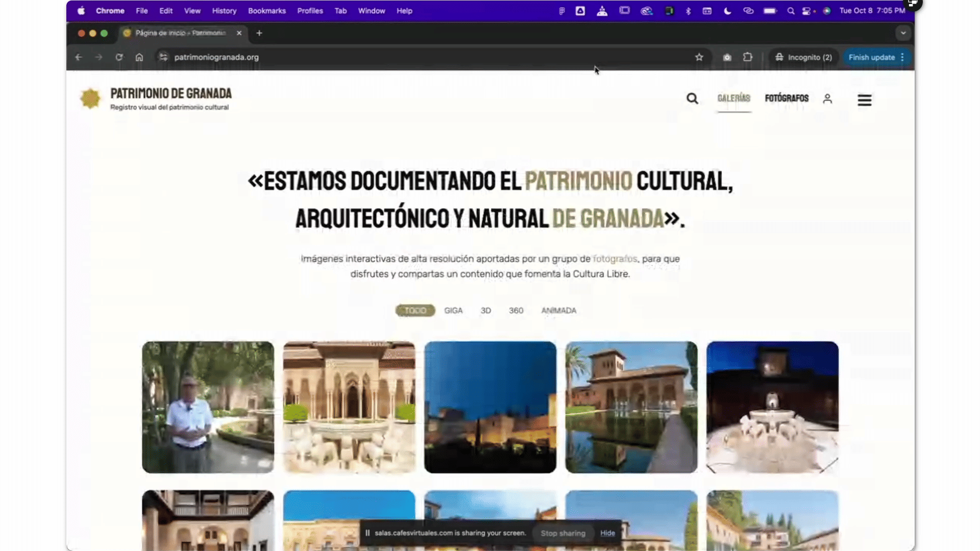Hide the screen sharing bar
Screen dimensions: 980x551
point(607,533)
